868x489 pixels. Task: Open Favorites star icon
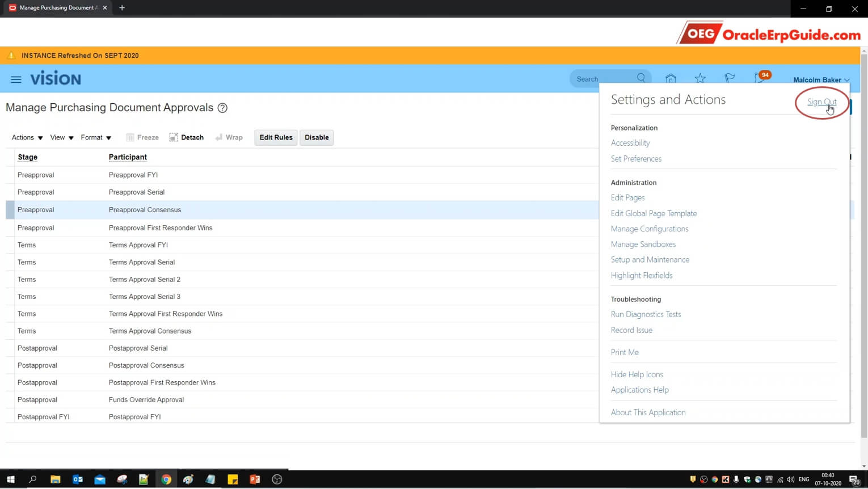(700, 78)
